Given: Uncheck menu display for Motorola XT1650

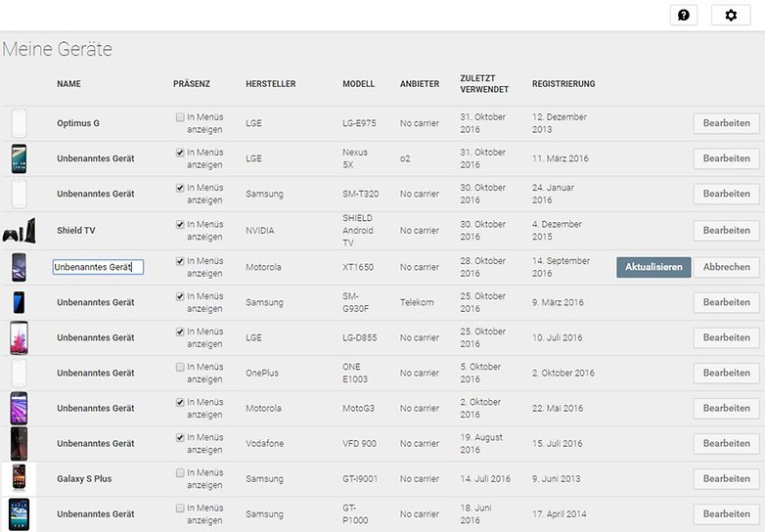Looking at the screenshot, I should point(180,261).
